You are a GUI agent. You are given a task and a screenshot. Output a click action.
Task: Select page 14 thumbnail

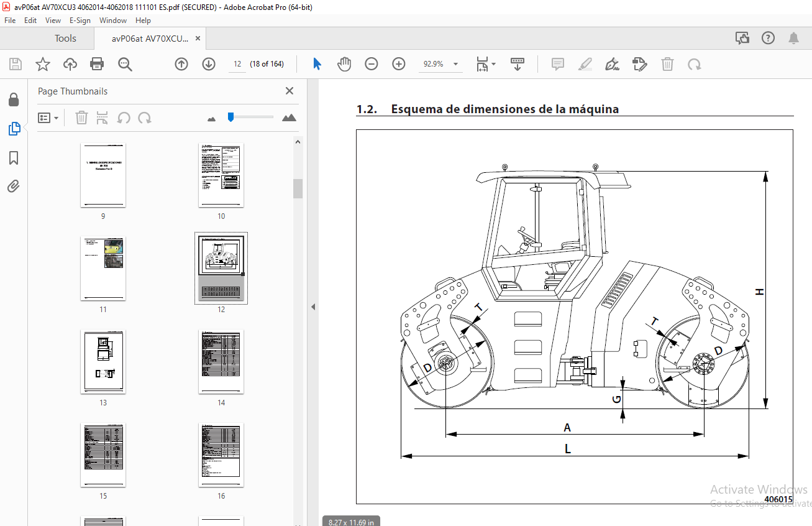point(221,362)
